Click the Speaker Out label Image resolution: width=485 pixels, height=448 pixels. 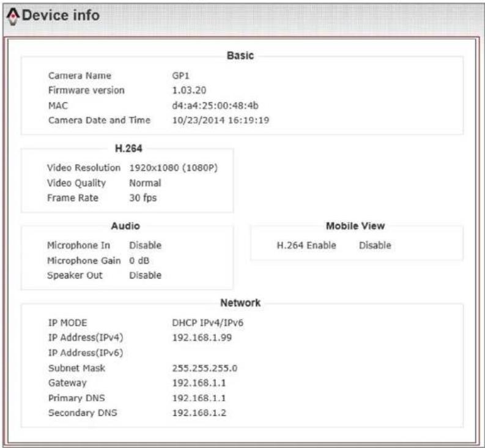coord(75,275)
